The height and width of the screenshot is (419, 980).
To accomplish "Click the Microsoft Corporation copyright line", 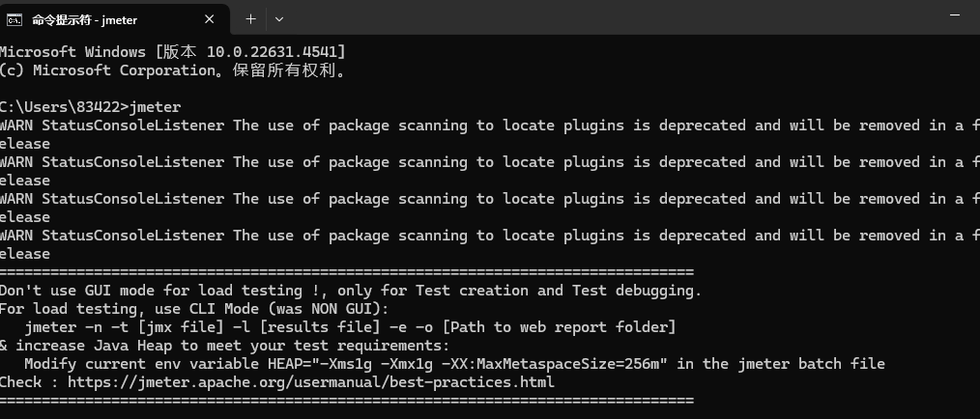I will (x=172, y=70).
